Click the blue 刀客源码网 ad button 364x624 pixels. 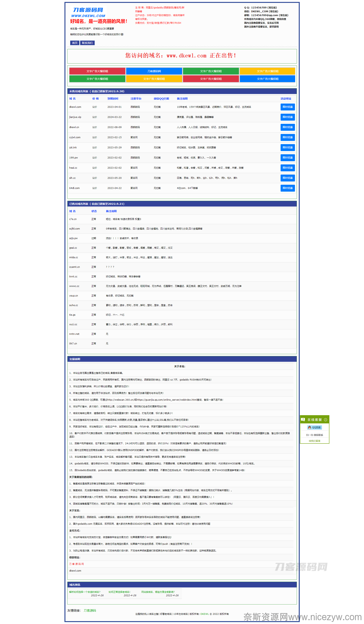[x=154, y=71]
